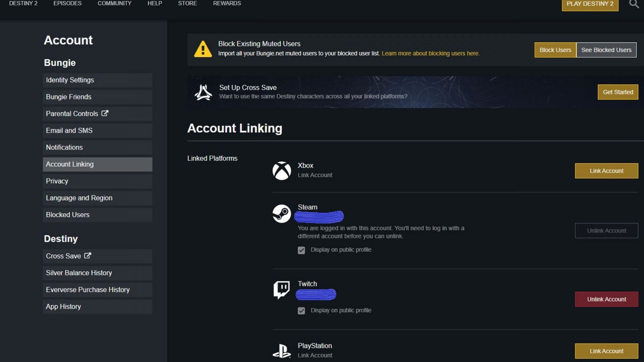Toggle Twitch Display on public profile checkbox
Image resolution: width=644 pixels, height=362 pixels.
(x=301, y=311)
